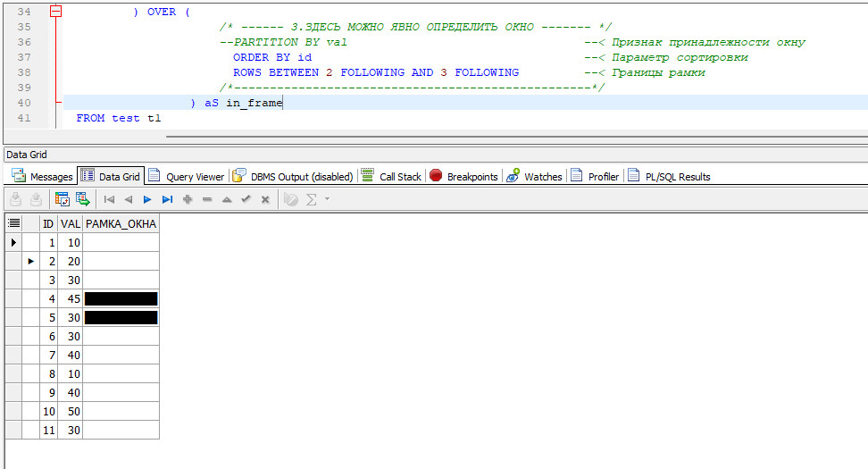Click the Breakpoints red stop icon
The width and height of the screenshot is (868, 469).
pos(436,175)
